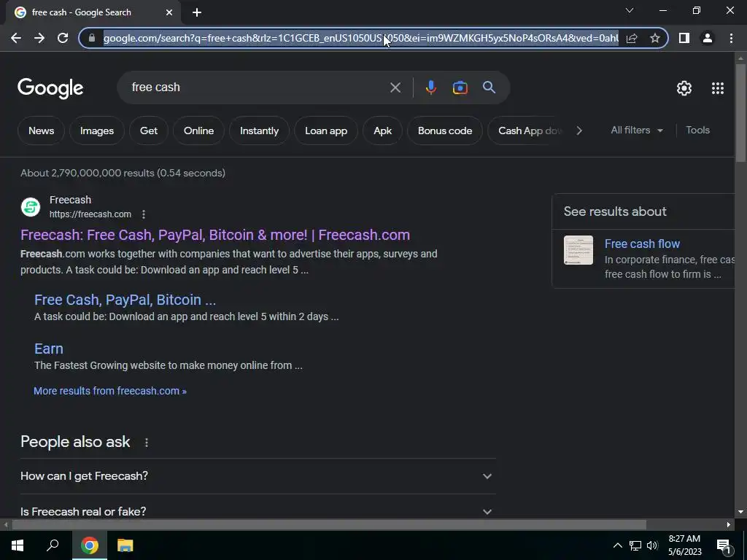This screenshot has height=560, width=747.
Task: Open the volume control in the tray
Action: 652,545
